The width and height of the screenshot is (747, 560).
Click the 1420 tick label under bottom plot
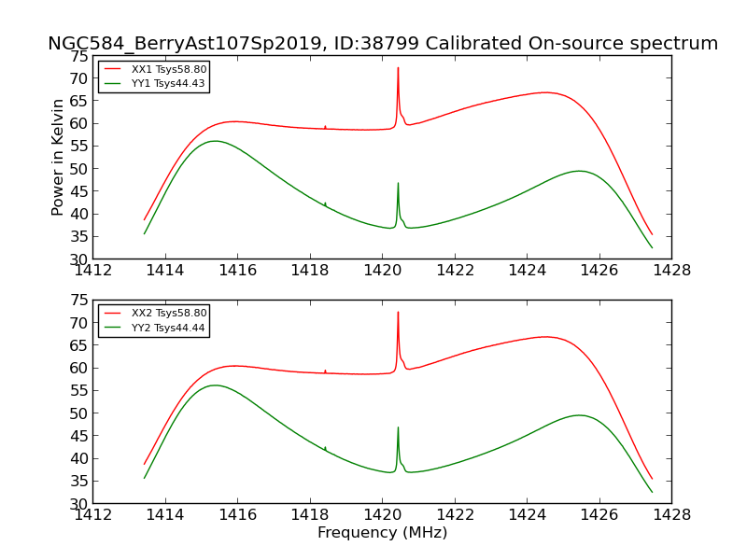[x=383, y=515]
